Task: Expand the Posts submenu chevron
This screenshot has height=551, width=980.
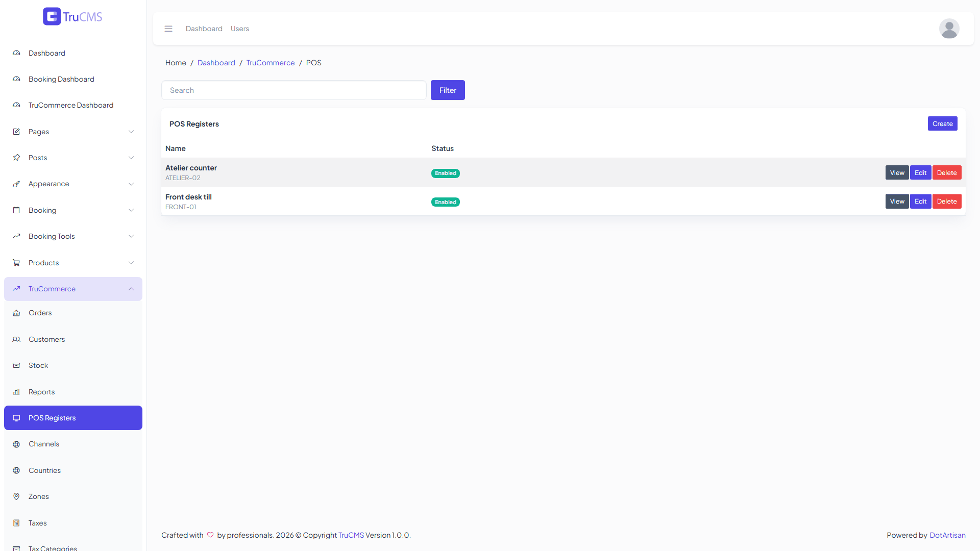Action: 131,158
